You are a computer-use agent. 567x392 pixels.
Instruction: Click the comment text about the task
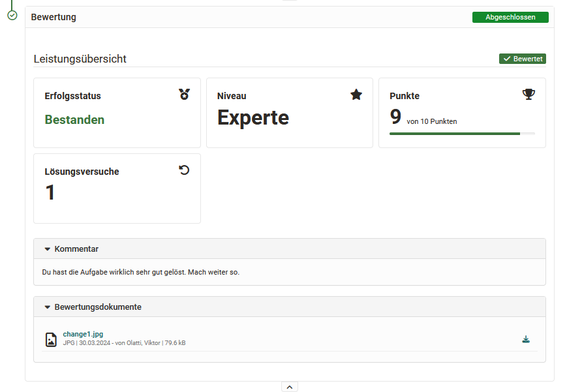tap(140, 272)
